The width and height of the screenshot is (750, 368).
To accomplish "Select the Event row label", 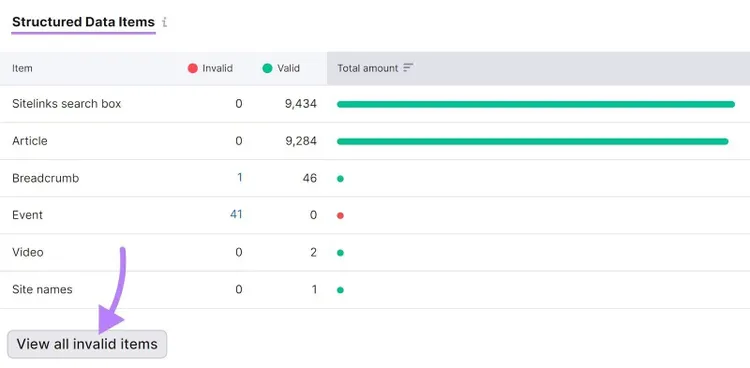I will (27, 215).
